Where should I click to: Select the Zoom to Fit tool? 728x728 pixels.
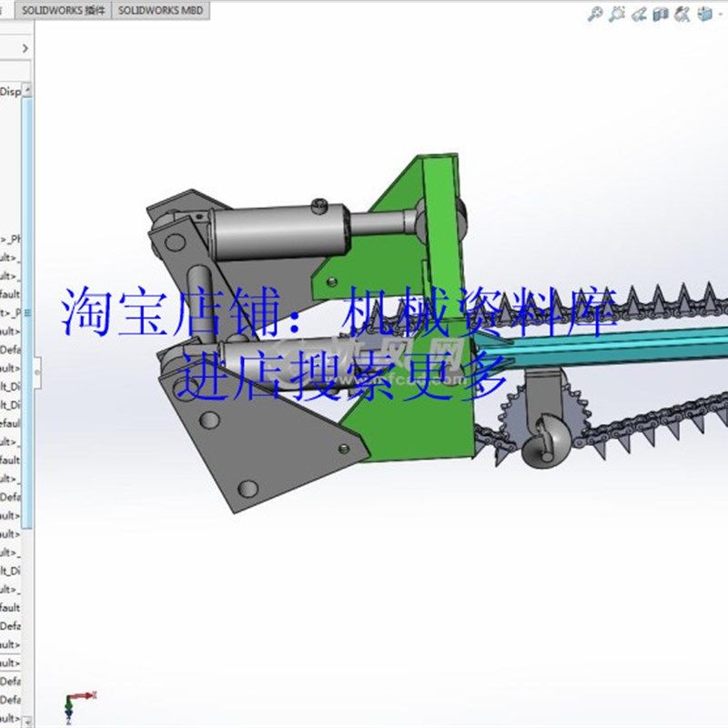pos(595,14)
